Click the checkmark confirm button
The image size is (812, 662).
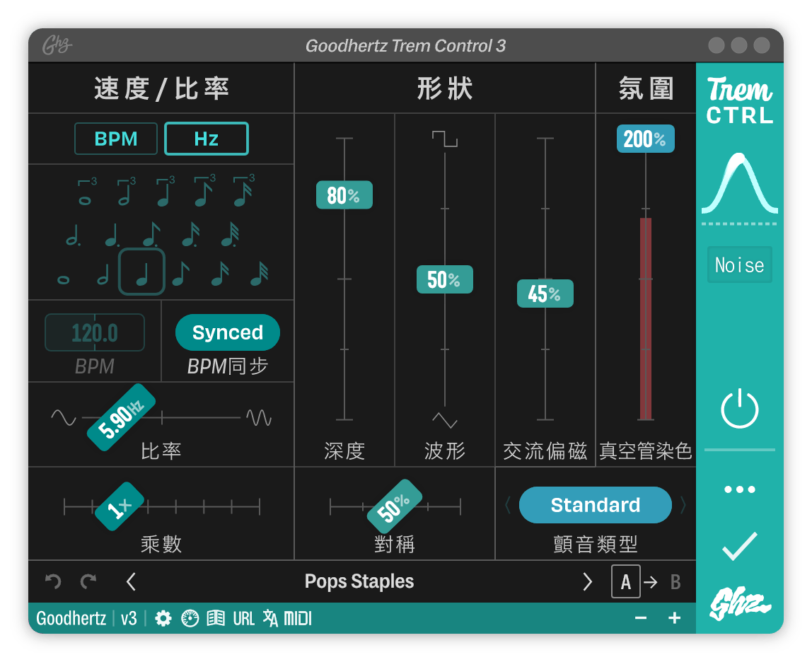point(740,547)
